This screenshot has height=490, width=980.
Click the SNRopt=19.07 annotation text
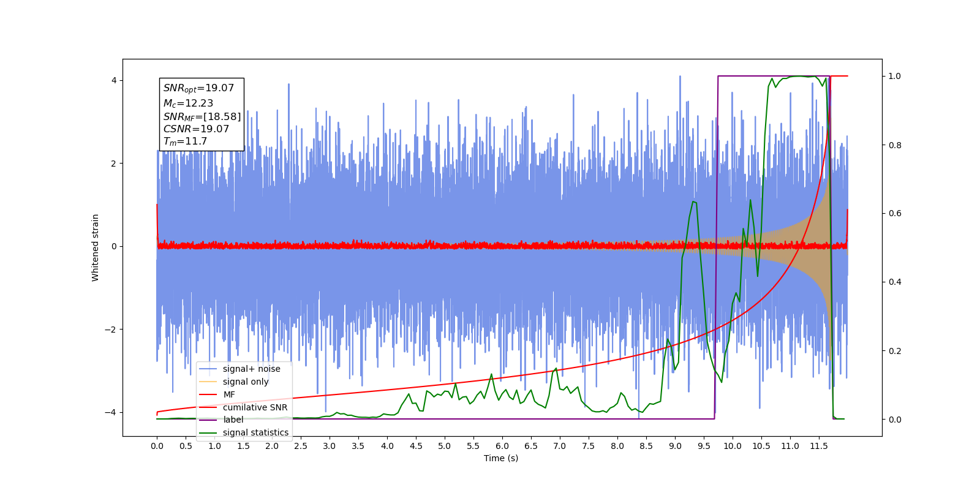(x=198, y=88)
